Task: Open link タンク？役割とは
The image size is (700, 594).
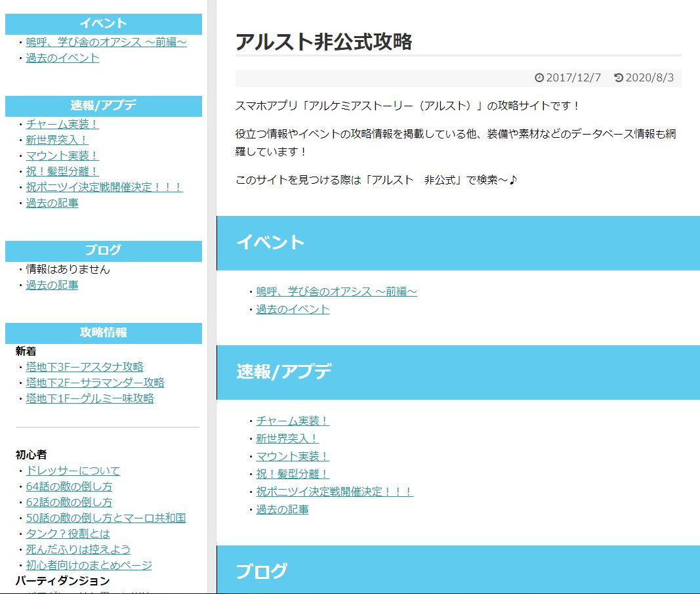Action: 68,533
